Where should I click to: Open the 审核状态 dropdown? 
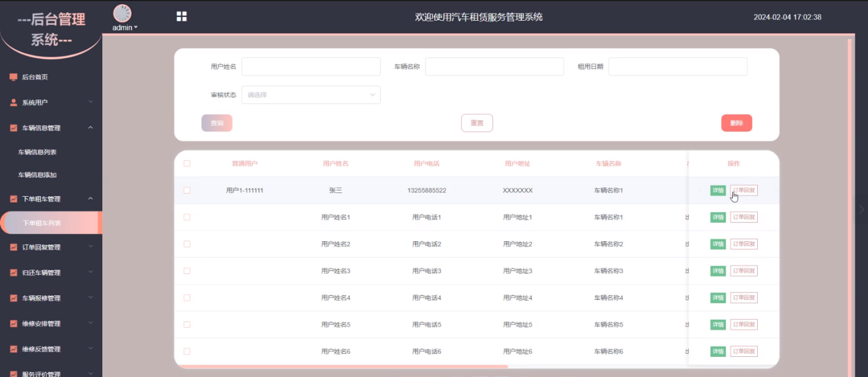click(311, 94)
